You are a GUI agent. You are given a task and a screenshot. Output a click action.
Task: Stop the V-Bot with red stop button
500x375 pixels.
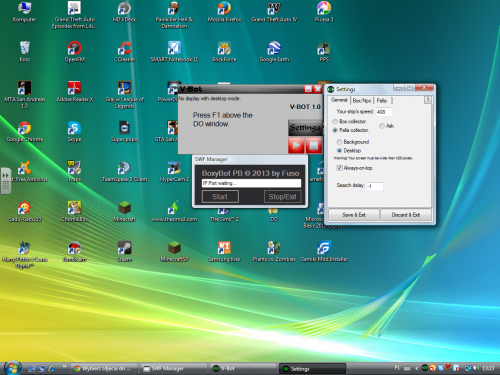point(314,145)
